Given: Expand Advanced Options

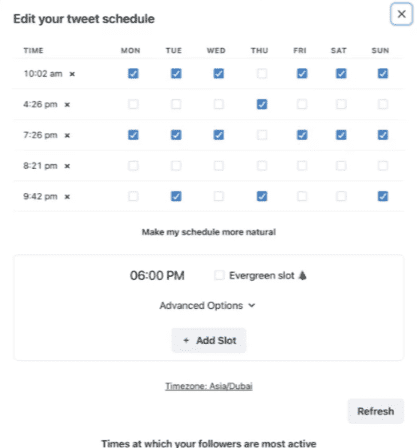Looking at the screenshot, I should (207, 305).
